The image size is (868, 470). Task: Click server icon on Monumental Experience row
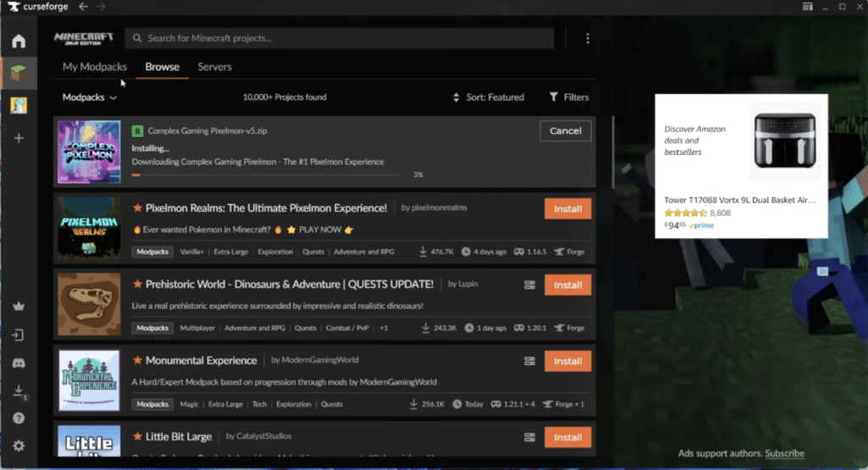tap(530, 361)
